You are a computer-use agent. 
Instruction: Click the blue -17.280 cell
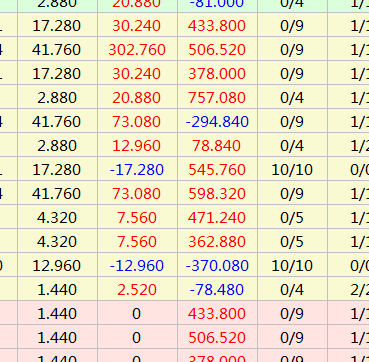[137, 169]
